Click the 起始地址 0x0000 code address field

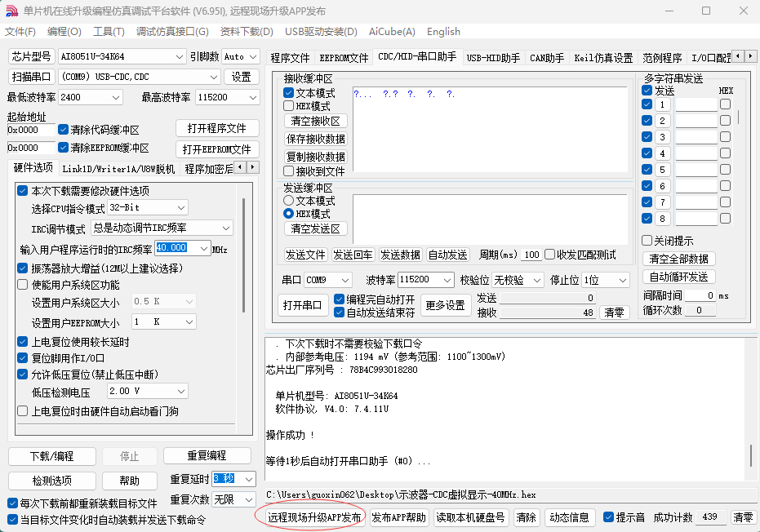(31, 130)
